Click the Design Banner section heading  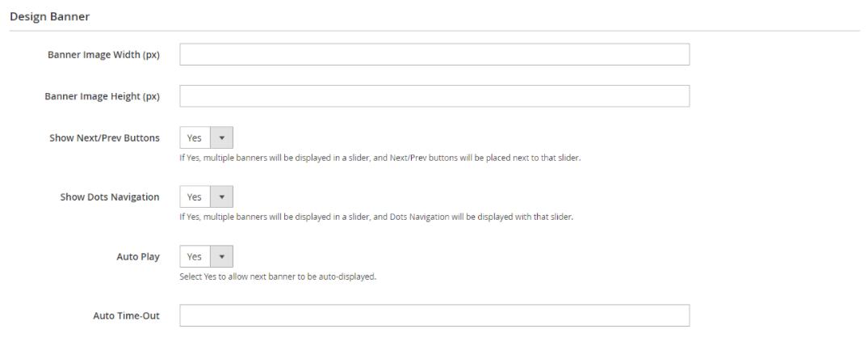tap(49, 16)
